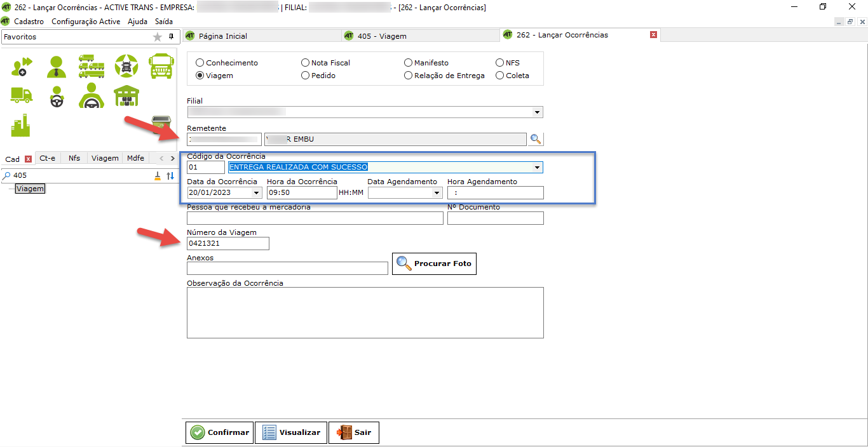Viewport: 868px width, 447px height.
Task: Open the add-person forward arrows favorite icon
Action: coord(22,66)
